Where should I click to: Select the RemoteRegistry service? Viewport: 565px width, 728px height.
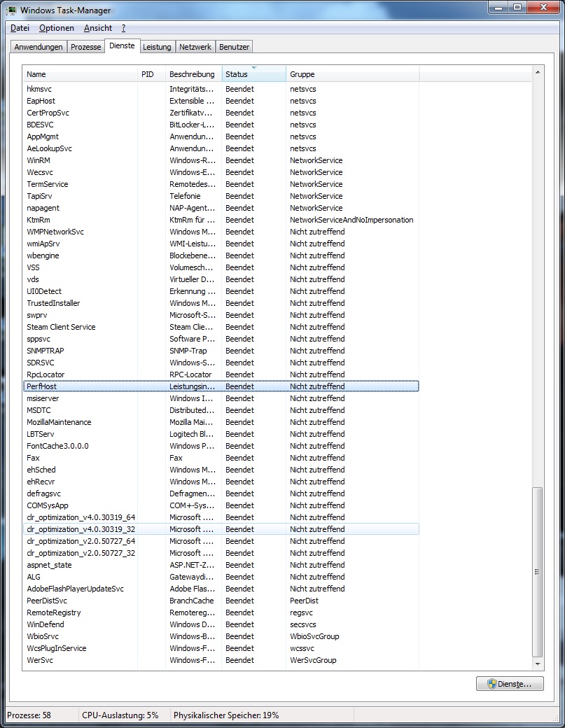click(x=221, y=612)
